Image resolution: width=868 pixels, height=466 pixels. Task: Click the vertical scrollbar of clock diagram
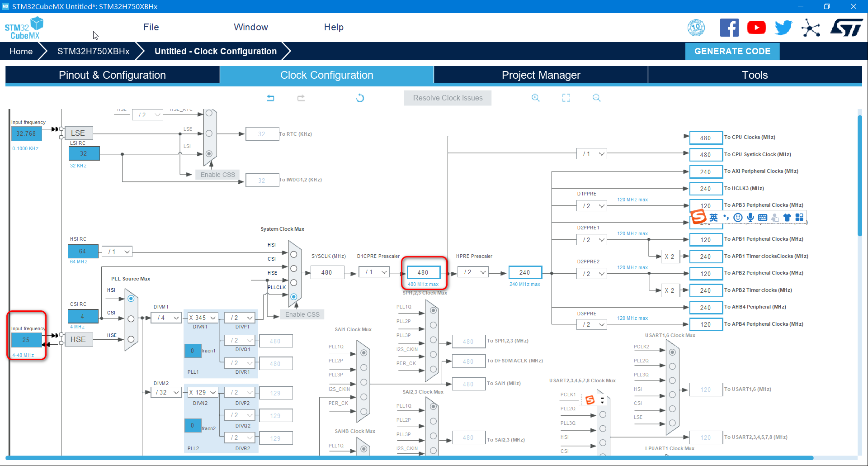[x=860, y=176]
